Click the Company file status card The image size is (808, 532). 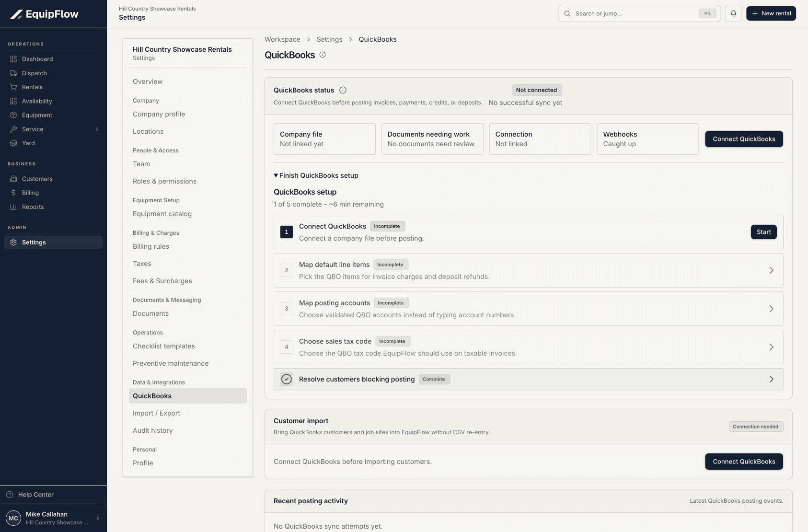pyautogui.click(x=324, y=139)
